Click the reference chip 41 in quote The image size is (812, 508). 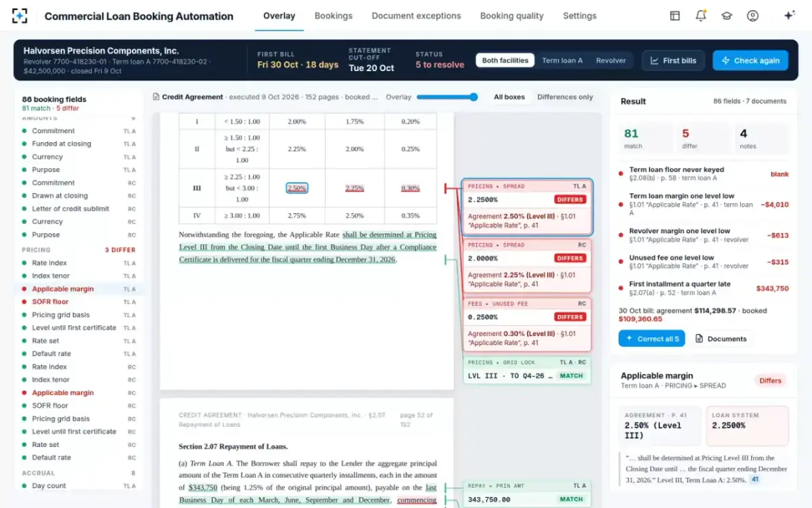coord(755,480)
